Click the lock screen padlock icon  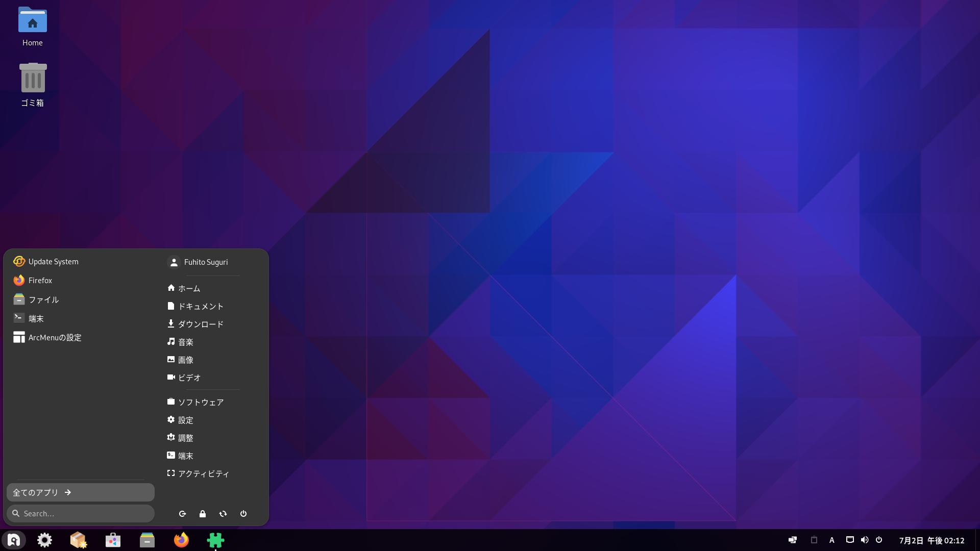pos(203,514)
